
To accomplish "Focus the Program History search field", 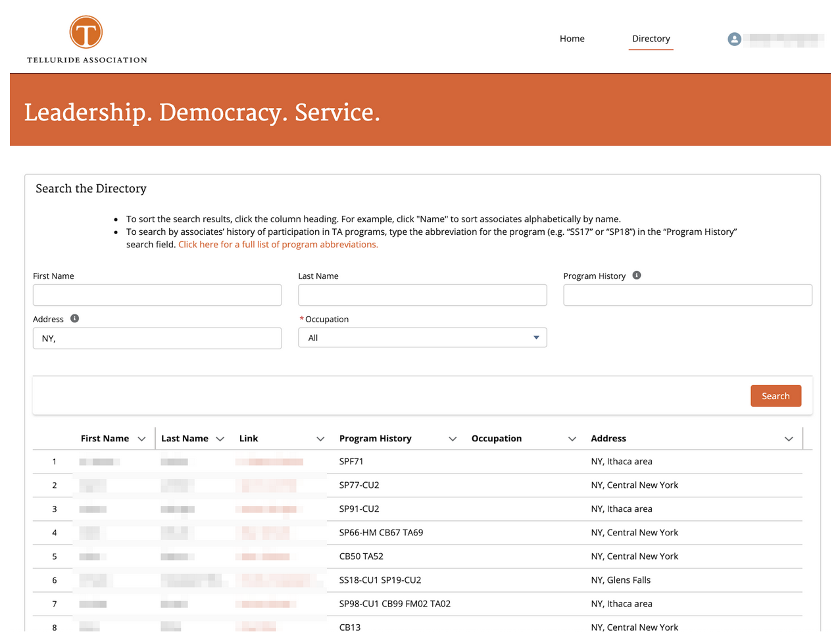I will (x=687, y=295).
